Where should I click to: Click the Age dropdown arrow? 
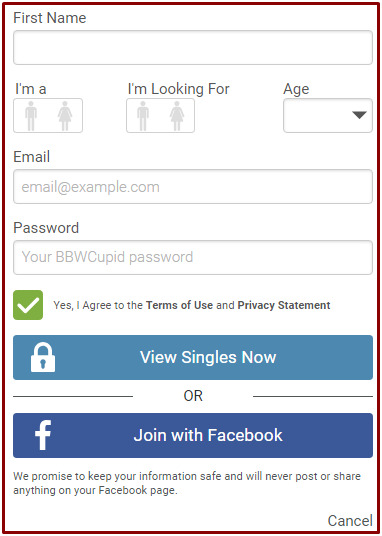tap(359, 115)
